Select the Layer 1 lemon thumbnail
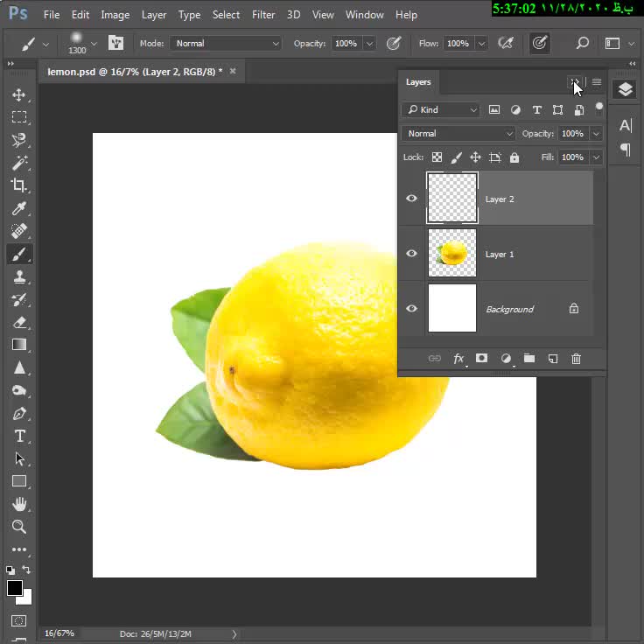644x644 pixels. 452,254
